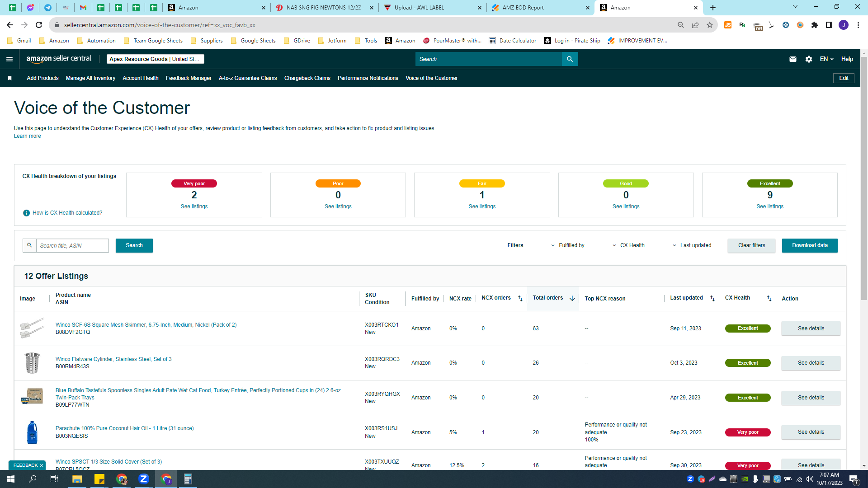Open the EN language dropdown
Screen dimensions: 868x488
point(826,59)
